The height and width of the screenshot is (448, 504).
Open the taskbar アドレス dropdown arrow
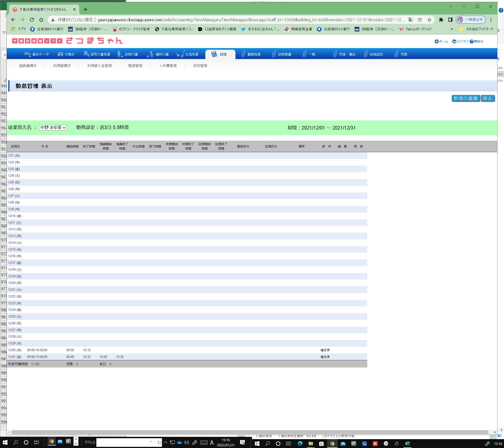151,441
